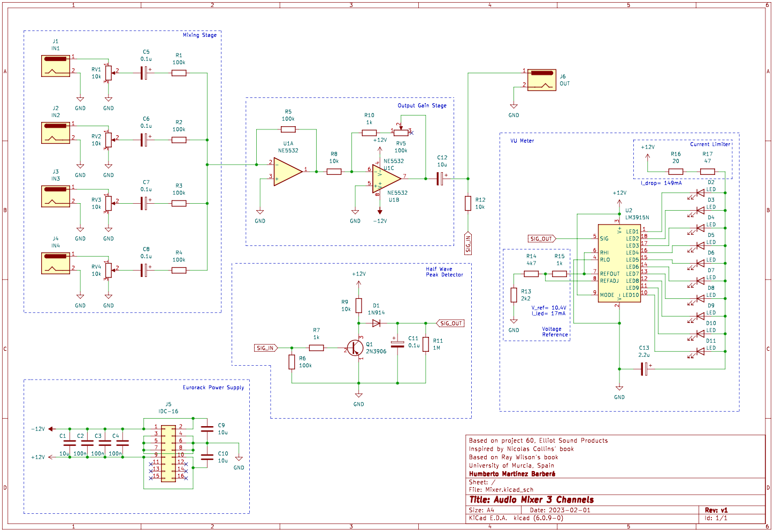
Task: Click the 2N3906 transistor Q1 symbol
Action: [356, 348]
